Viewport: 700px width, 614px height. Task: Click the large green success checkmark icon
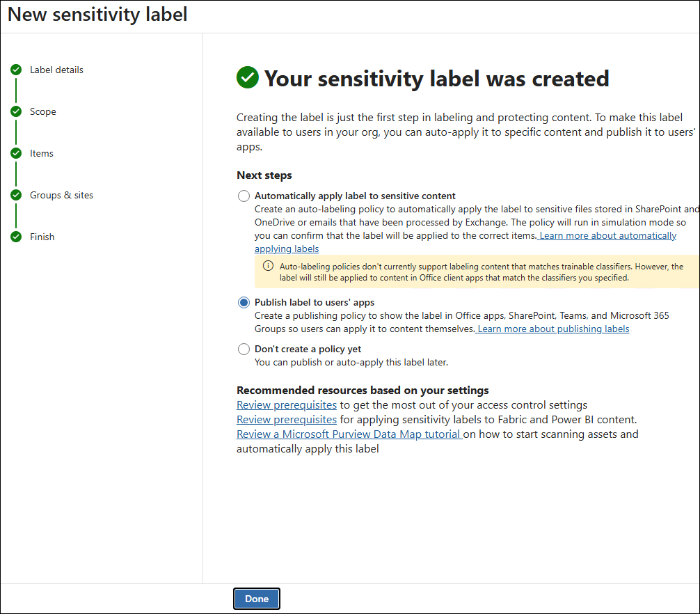[247, 77]
